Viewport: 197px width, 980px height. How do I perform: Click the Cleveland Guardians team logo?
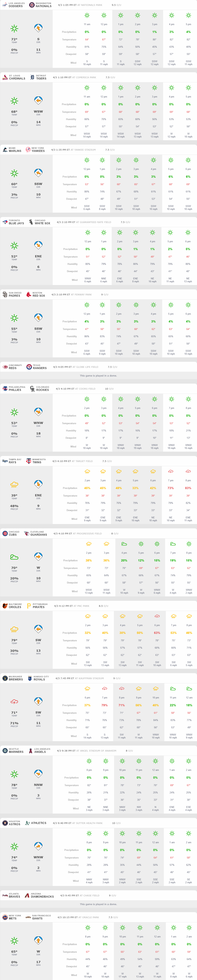pyautogui.click(x=26, y=533)
